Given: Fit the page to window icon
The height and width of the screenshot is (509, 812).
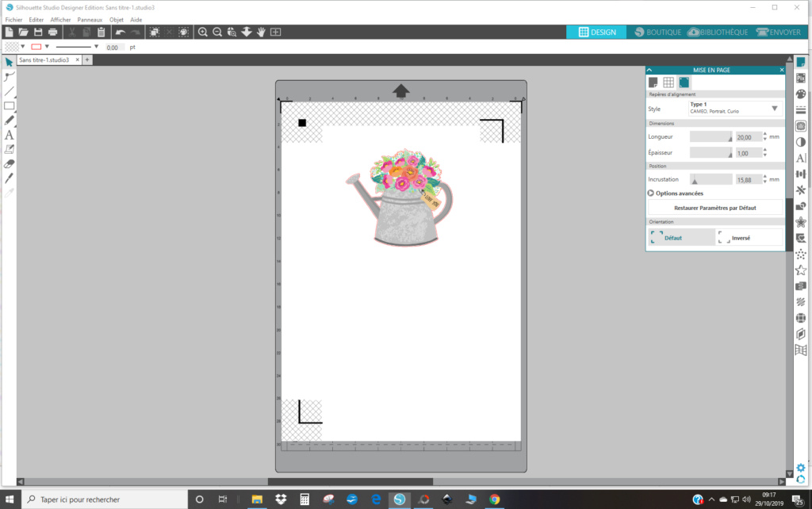Looking at the screenshot, I should pyautogui.click(x=275, y=32).
